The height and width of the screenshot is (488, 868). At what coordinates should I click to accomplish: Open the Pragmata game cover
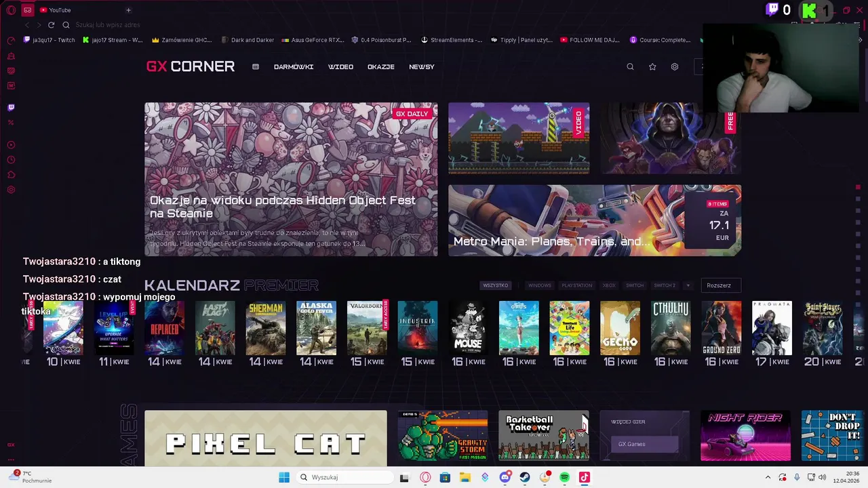(772, 328)
